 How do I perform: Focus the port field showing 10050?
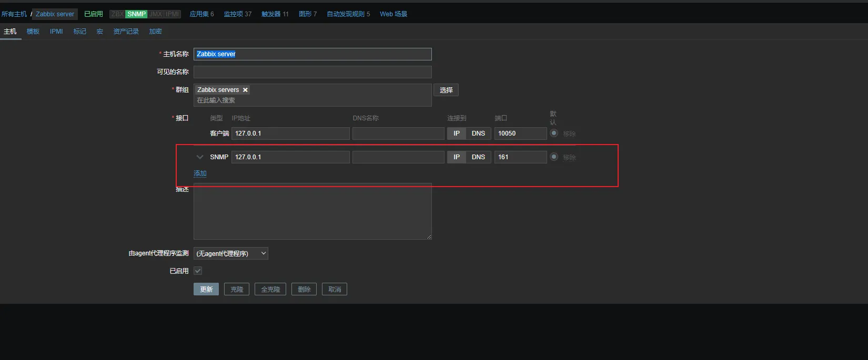tap(521, 133)
